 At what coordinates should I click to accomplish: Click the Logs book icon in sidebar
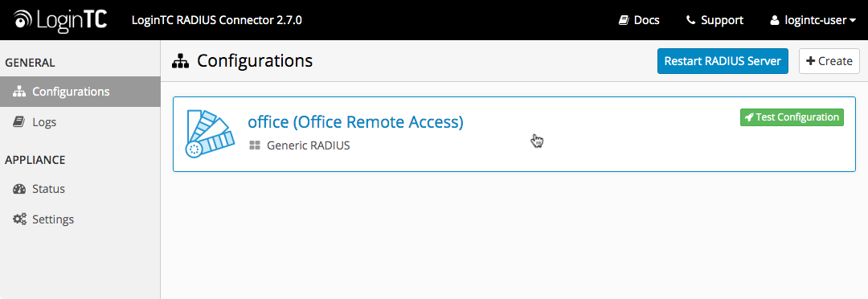pos(18,122)
